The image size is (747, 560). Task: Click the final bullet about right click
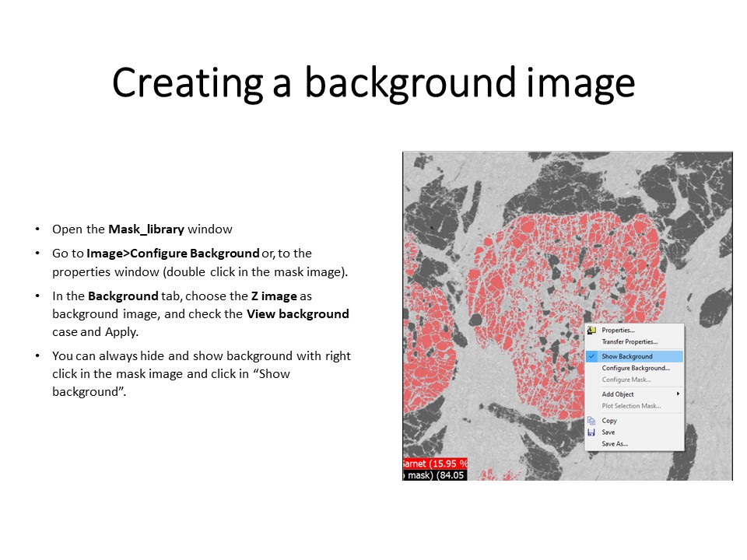[201, 374]
